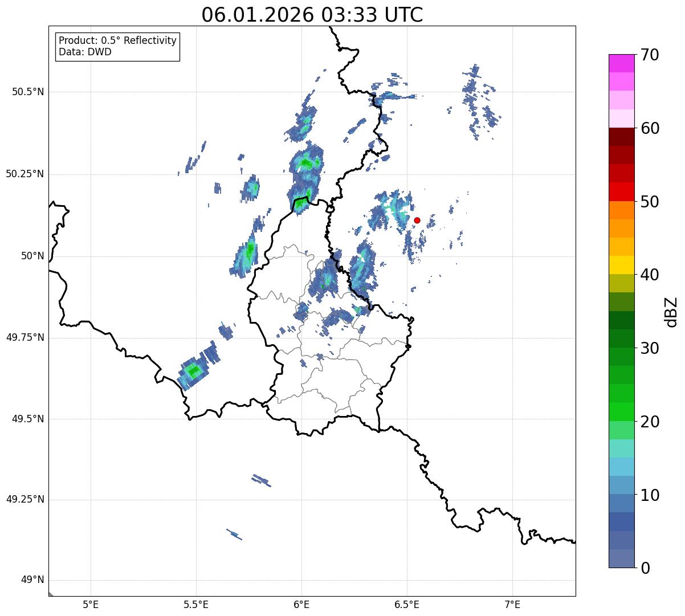Click the small radar echo near 49.3°N
Image resolution: width=685 pixels, height=616 pixels.
[261, 480]
